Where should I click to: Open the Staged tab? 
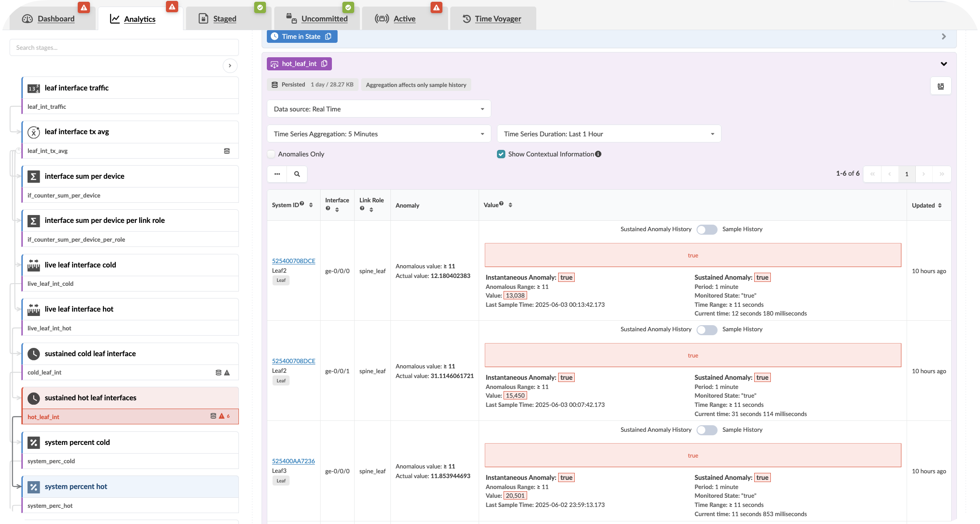tap(224, 19)
